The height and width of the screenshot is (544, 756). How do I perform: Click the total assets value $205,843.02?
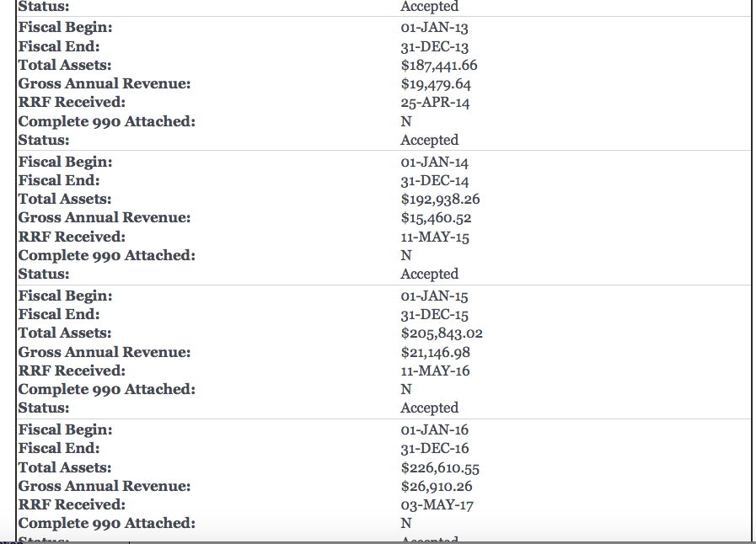[x=442, y=333]
